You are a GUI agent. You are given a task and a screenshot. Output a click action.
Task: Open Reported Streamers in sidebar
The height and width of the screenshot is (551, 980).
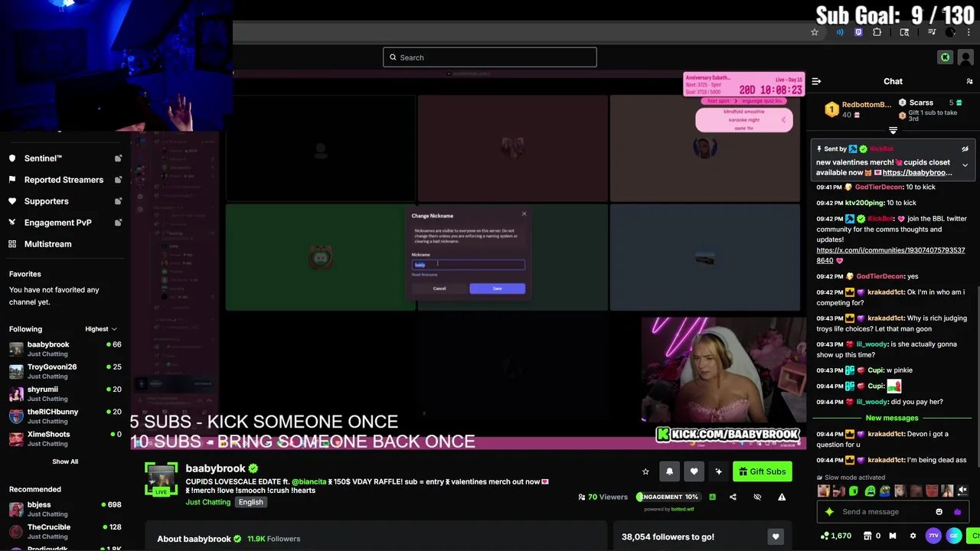[64, 180]
